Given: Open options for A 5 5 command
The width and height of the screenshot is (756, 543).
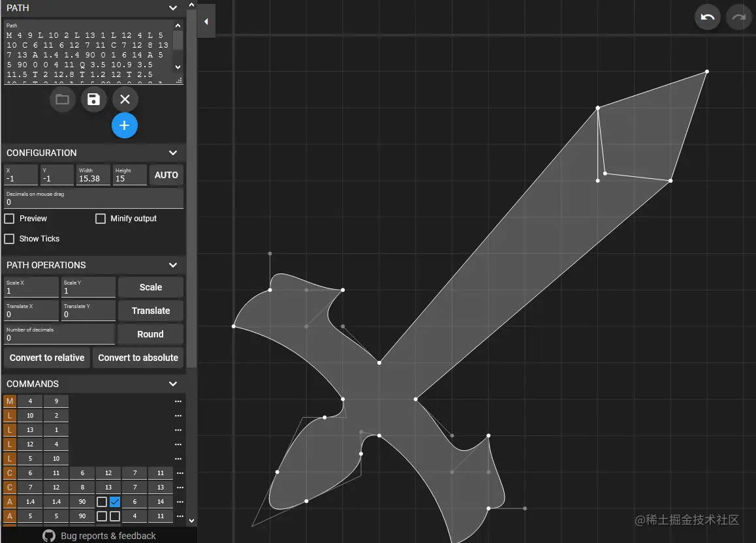Looking at the screenshot, I should click(180, 516).
